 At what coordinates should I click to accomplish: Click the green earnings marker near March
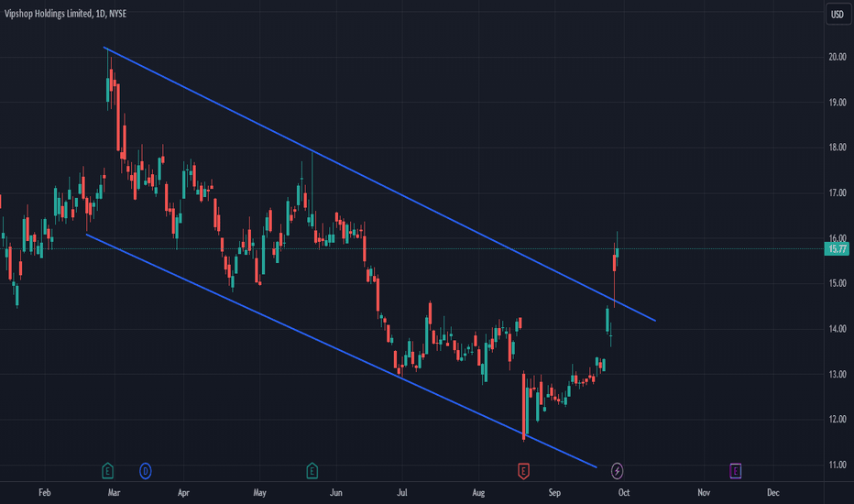(107, 471)
